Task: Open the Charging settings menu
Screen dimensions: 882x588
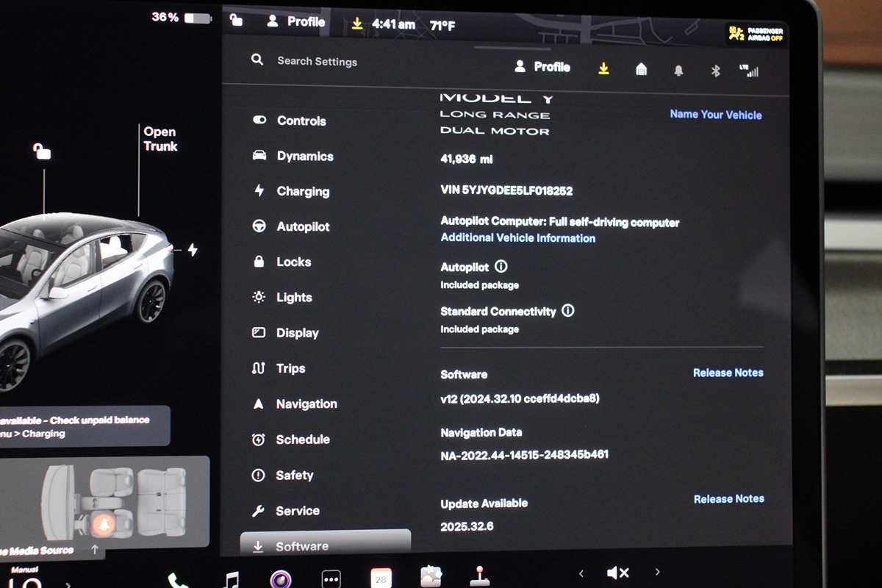Action: 302,191
